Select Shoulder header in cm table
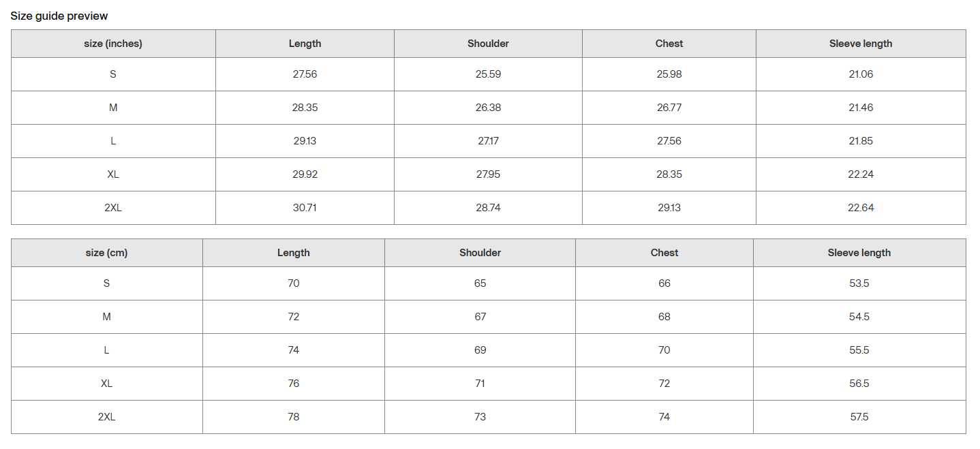 pyautogui.click(x=480, y=253)
